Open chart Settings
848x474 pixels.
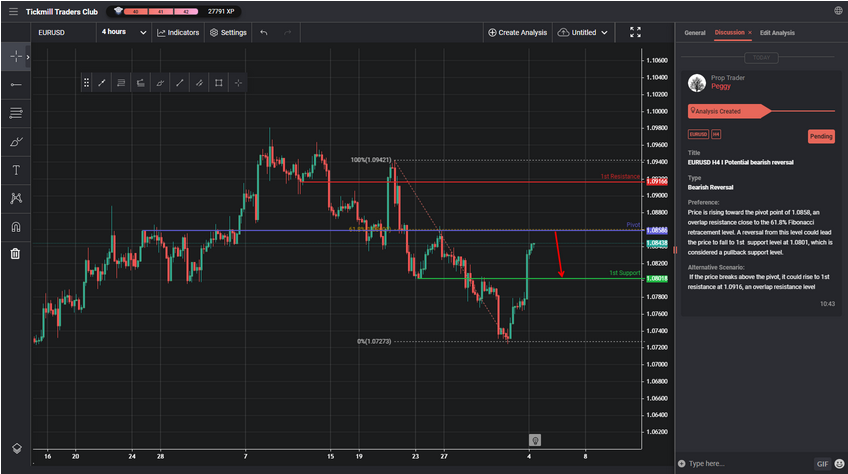click(x=228, y=32)
